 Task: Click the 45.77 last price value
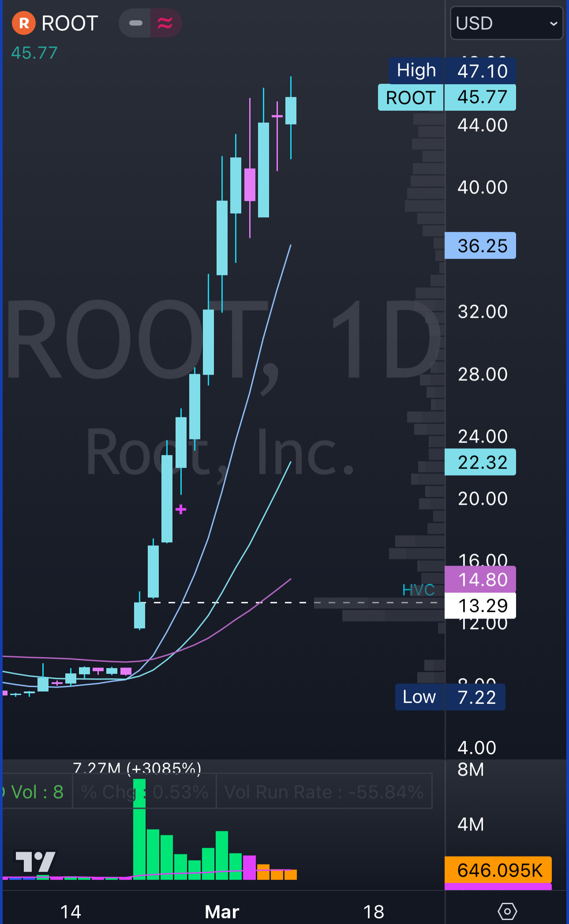pos(34,53)
